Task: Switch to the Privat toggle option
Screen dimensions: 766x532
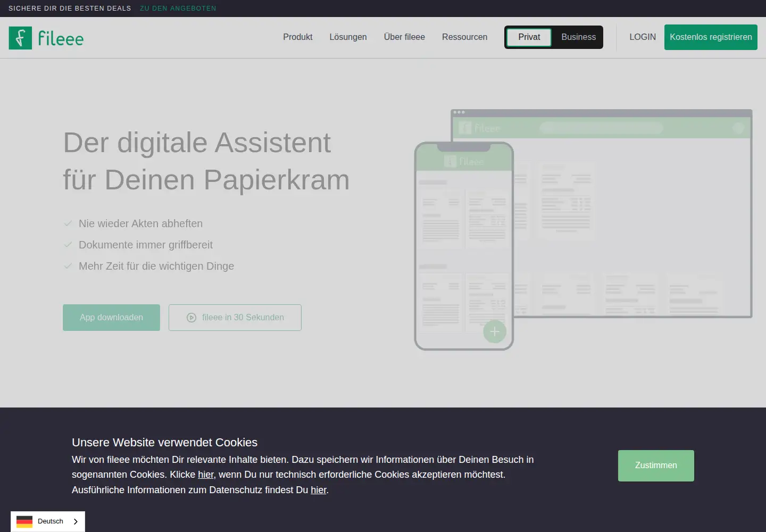Action: (529, 37)
